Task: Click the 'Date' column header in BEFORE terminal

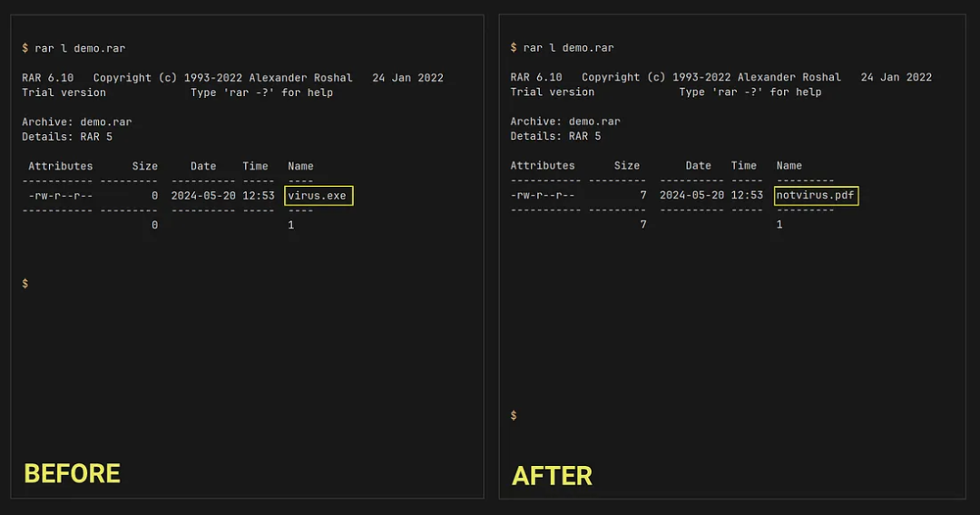Action: tap(203, 166)
